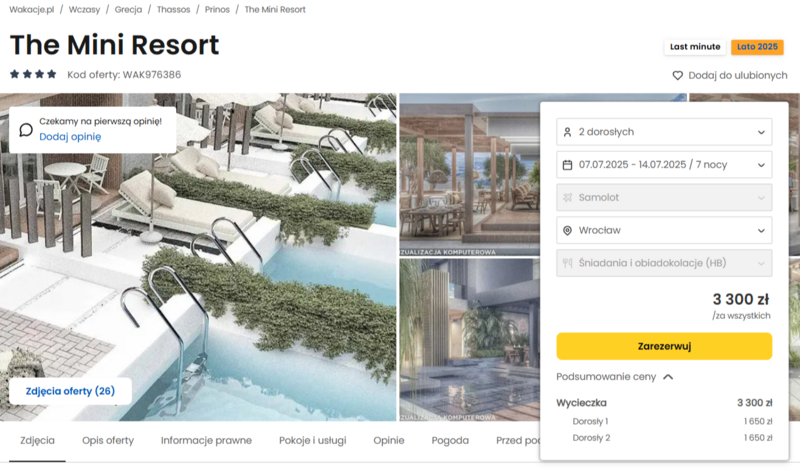This screenshot has height=475, width=800.
Task: Click the cutlery icon in meals field
Action: point(567,263)
